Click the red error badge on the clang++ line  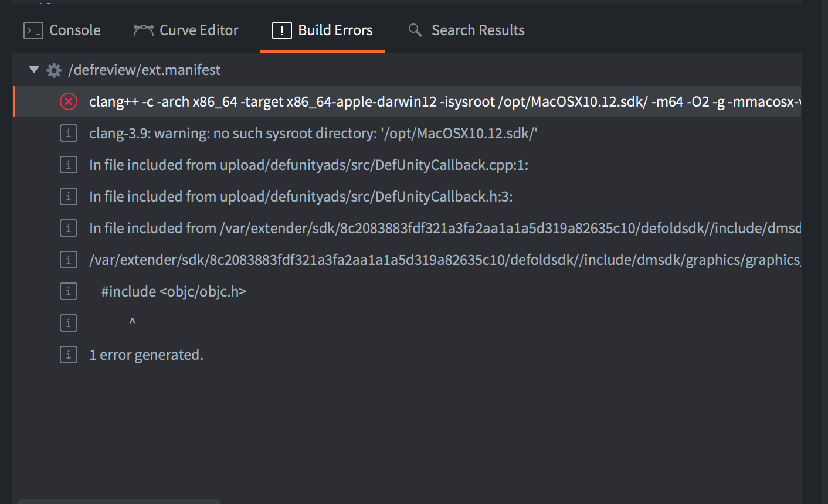(x=69, y=101)
